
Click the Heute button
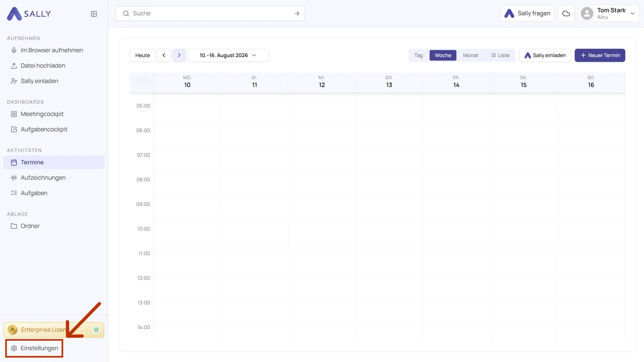pyautogui.click(x=142, y=56)
